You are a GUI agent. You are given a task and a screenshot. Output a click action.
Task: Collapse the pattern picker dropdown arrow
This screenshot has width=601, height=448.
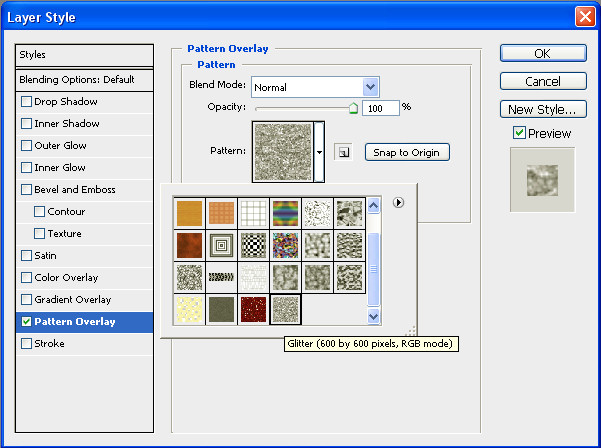point(319,152)
